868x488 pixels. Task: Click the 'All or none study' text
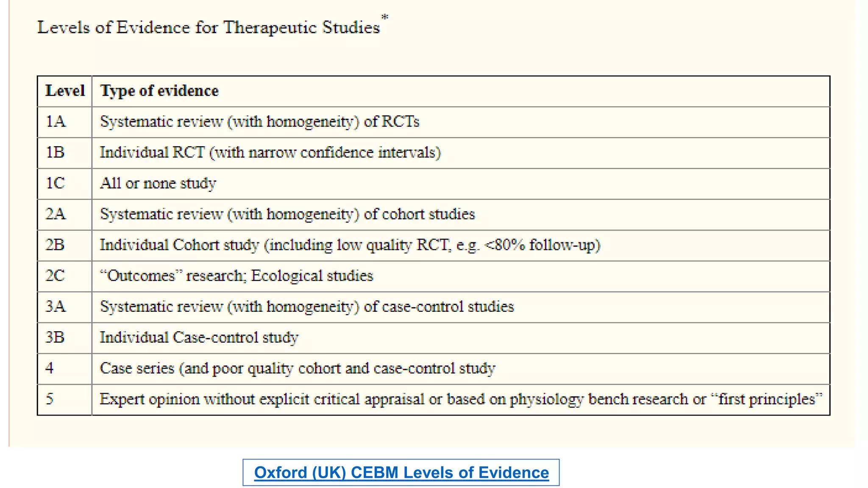coord(158,183)
